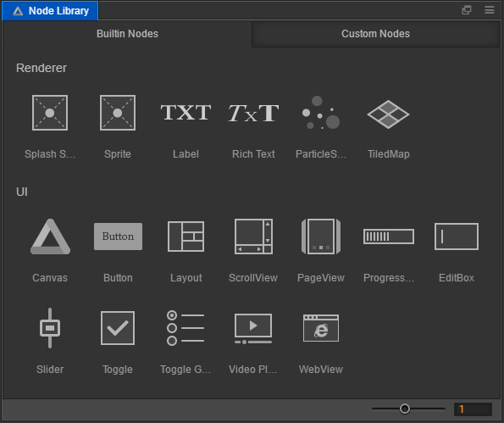Select the Button UI node icon
Screen dimensions: 504x423
118,237
